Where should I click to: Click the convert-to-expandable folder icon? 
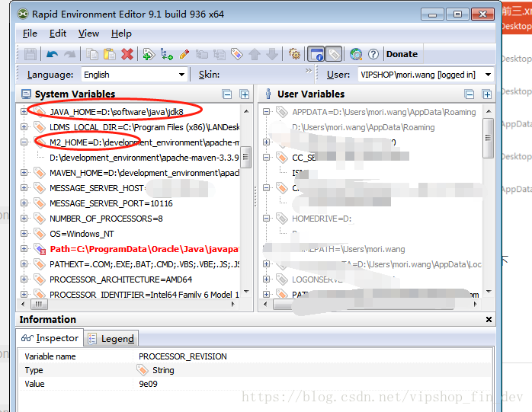[x=202, y=54]
